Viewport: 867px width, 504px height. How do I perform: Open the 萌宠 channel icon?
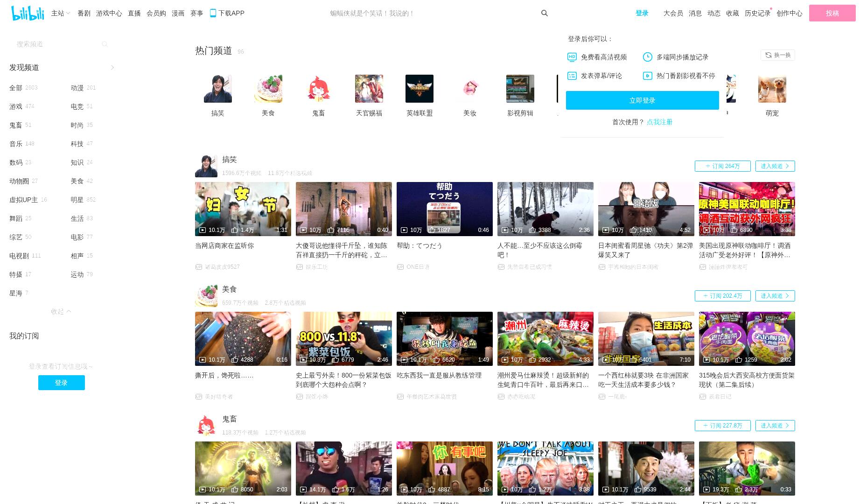(772, 89)
